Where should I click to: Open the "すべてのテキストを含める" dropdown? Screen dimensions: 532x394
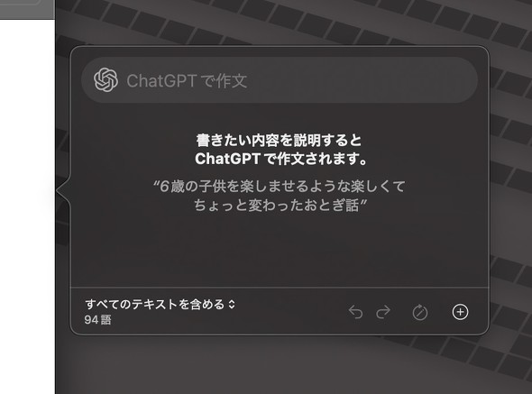[160, 304]
